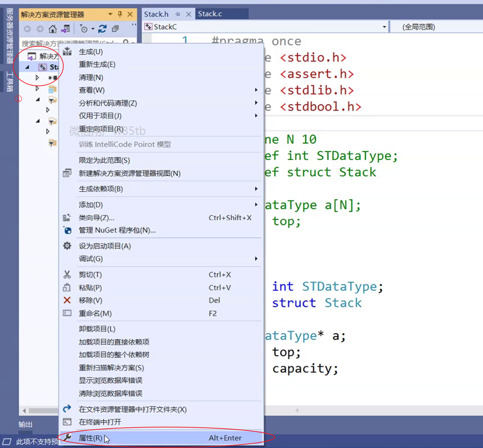Click the editor horizontal scrollbar left arrow

point(297,410)
